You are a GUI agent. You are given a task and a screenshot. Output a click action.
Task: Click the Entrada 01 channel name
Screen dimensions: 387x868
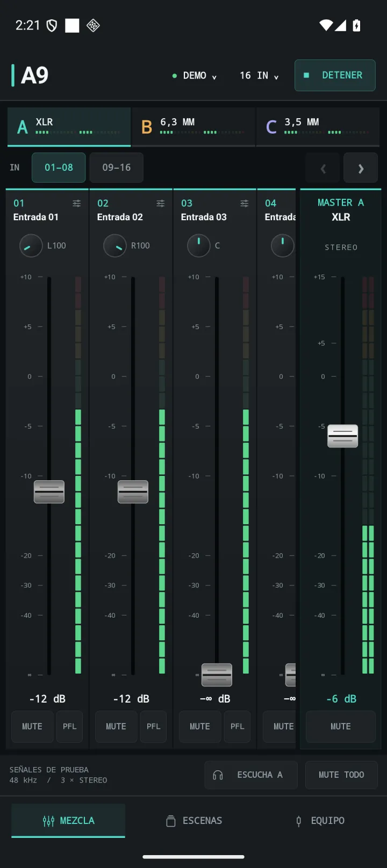pyautogui.click(x=36, y=217)
